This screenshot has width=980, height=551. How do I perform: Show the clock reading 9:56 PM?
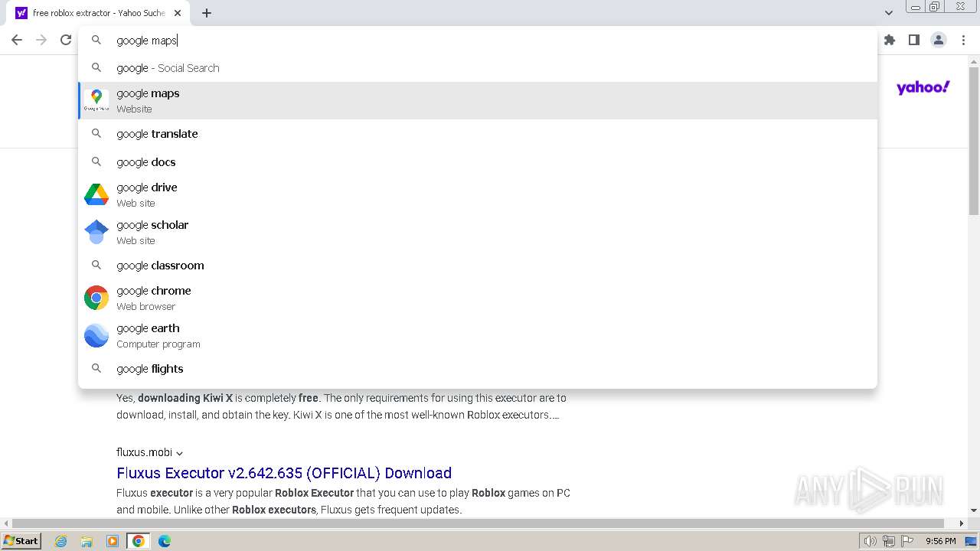click(940, 541)
